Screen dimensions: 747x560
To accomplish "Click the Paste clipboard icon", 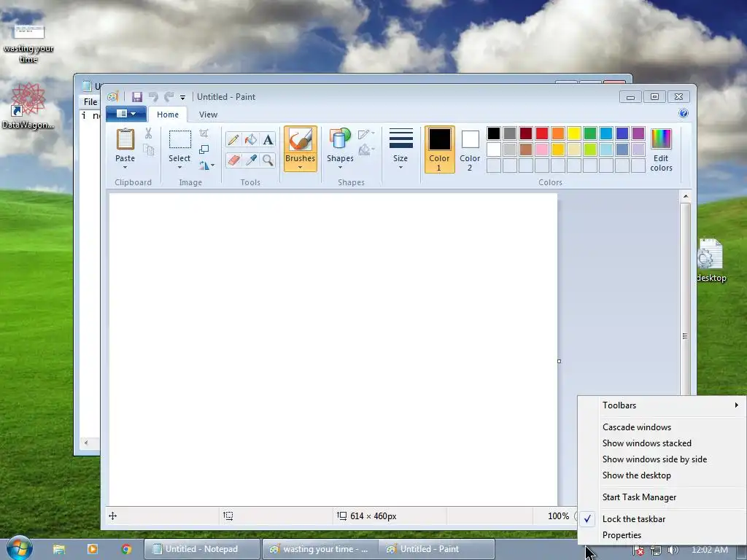I will [x=125, y=139].
